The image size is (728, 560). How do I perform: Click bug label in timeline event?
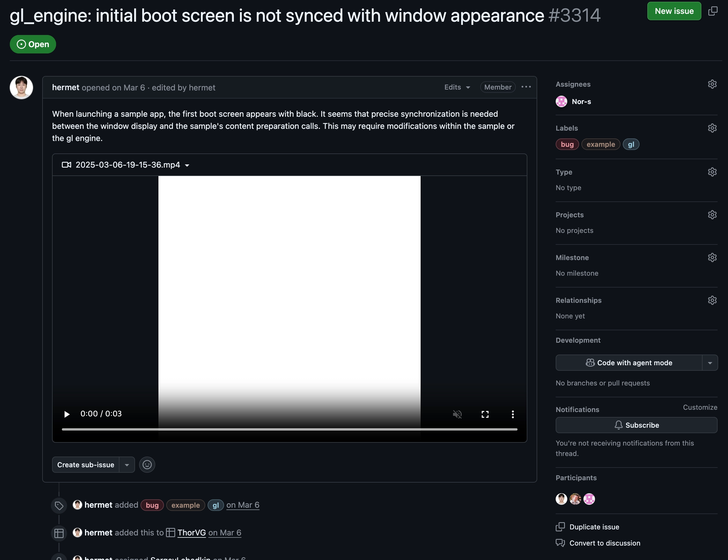coord(152,505)
